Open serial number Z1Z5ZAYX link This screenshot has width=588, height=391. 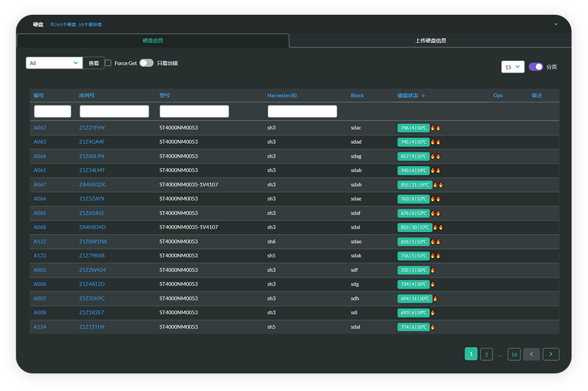click(92, 199)
